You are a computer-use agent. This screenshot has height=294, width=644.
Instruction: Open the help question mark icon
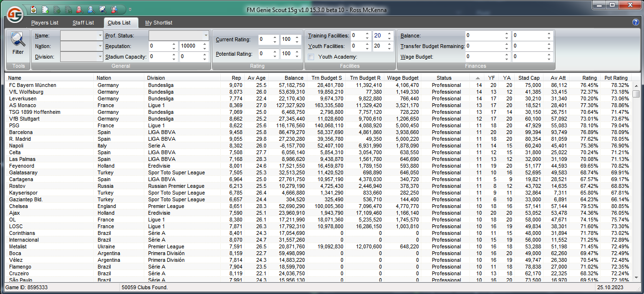(635, 22)
